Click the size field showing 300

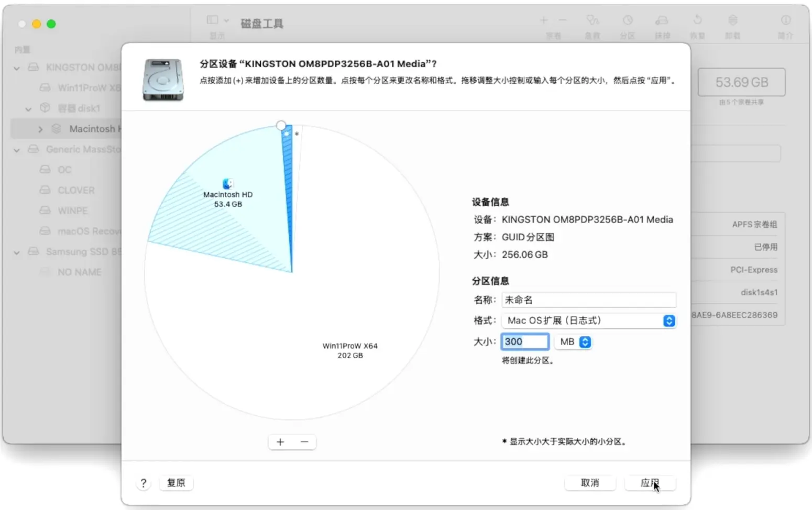tap(525, 341)
